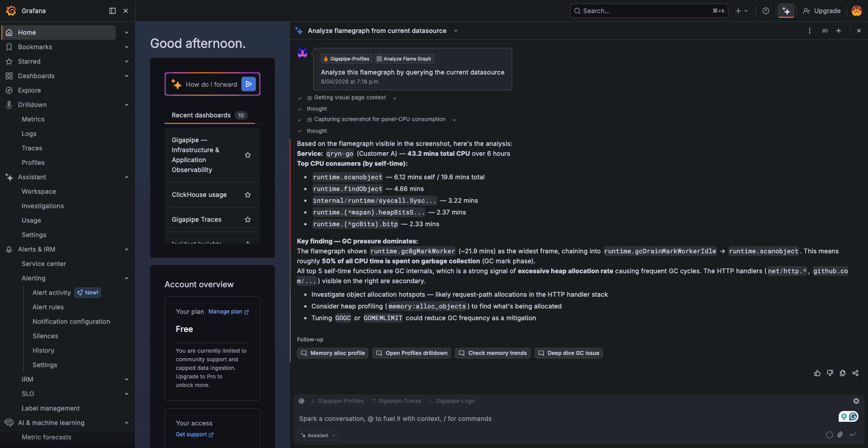Choose Deep dive GC issue follow-up
Image resolution: width=868 pixels, height=448 pixels.
(x=569, y=353)
